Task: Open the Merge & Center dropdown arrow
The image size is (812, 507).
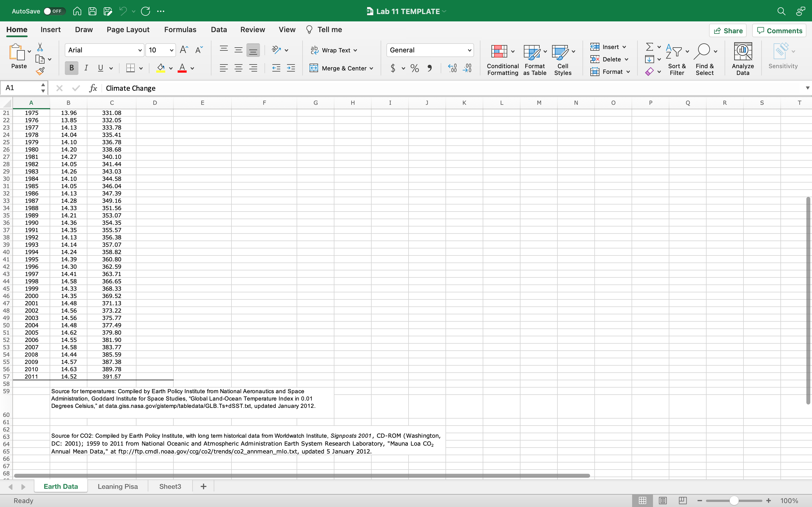Action: [x=371, y=68]
